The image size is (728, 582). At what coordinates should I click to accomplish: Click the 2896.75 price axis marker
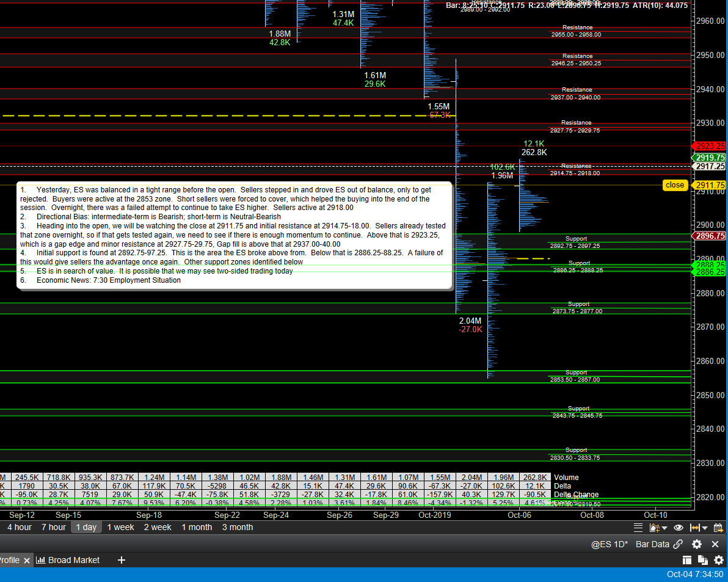point(710,236)
